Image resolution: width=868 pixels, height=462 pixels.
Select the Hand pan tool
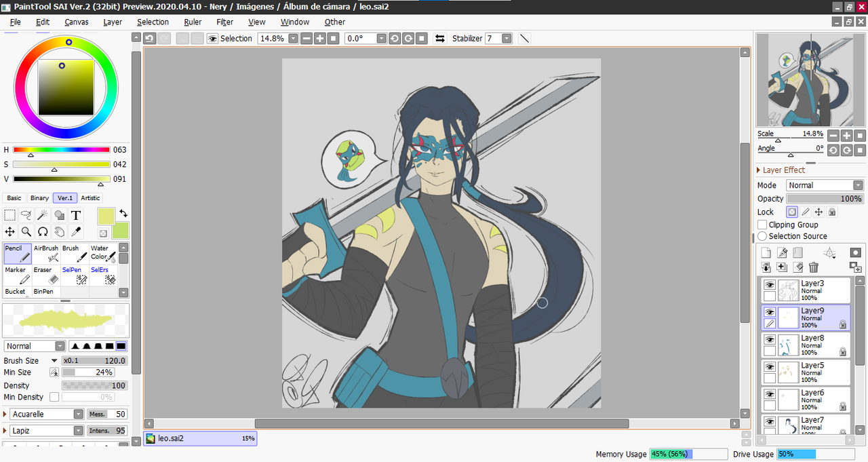pos(60,232)
